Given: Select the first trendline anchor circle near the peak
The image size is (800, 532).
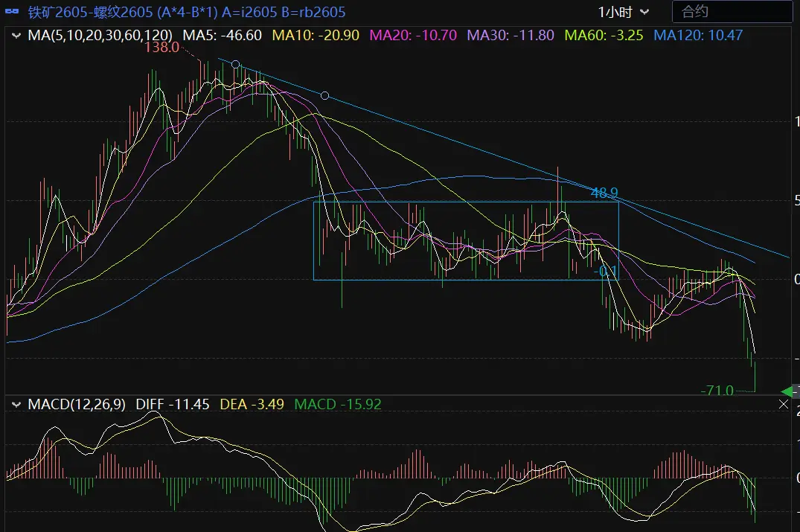Looking at the screenshot, I should (236, 65).
